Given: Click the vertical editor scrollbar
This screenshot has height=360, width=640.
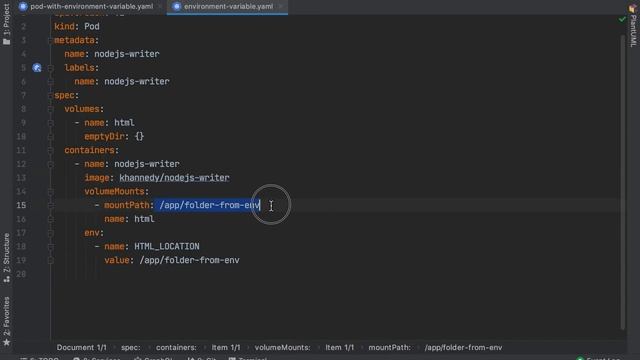Looking at the screenshot, I should tap(622, 182).
